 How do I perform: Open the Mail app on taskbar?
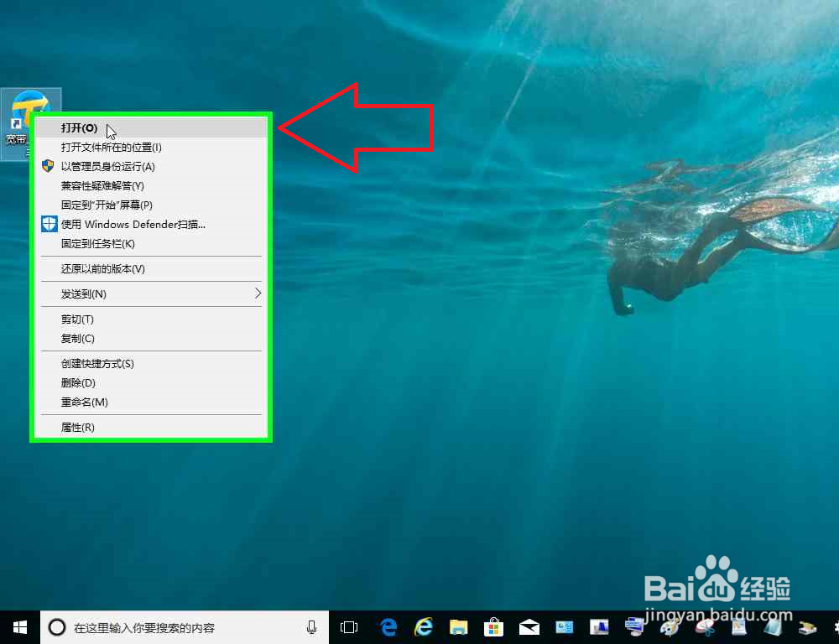[x=529, y=627]
